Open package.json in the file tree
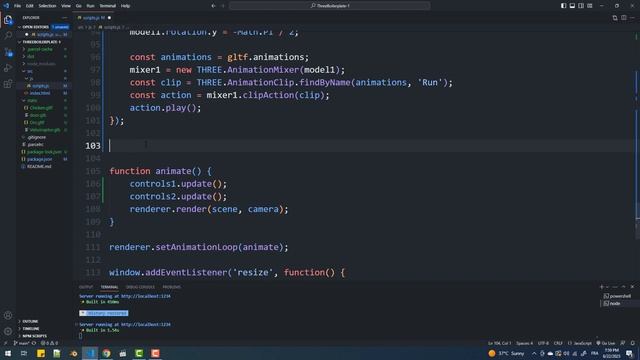640x360 pixels. 39,159
